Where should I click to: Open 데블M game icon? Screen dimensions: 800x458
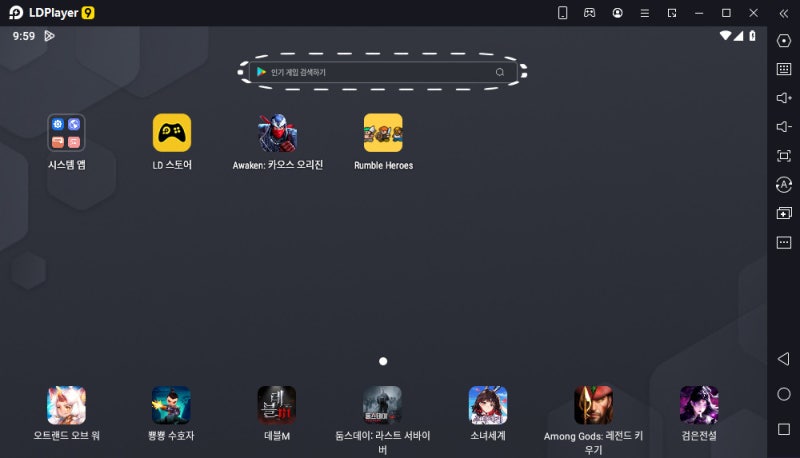point(277,405)
